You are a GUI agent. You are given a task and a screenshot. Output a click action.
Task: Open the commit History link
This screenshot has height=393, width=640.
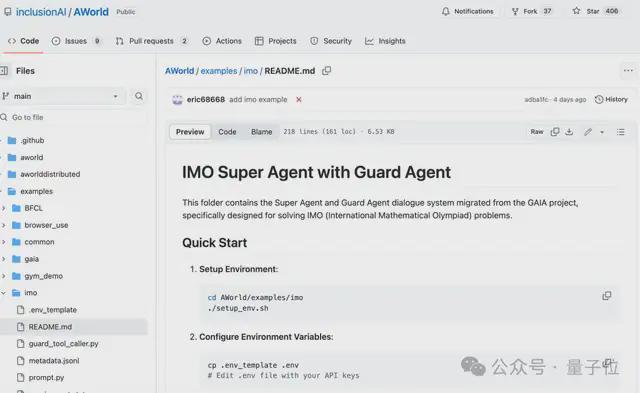(611, 100)
